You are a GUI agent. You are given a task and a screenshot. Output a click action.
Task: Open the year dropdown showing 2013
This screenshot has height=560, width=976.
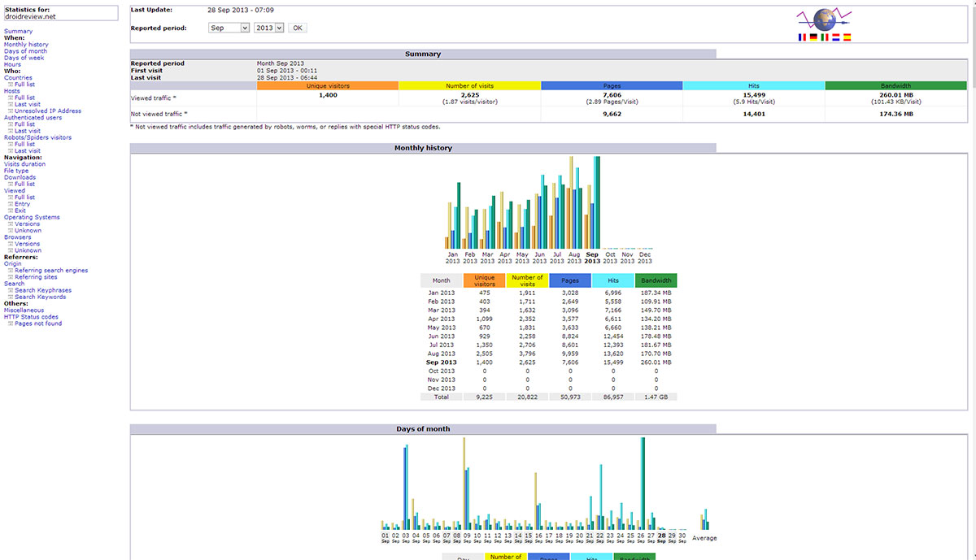coord(268,28)
